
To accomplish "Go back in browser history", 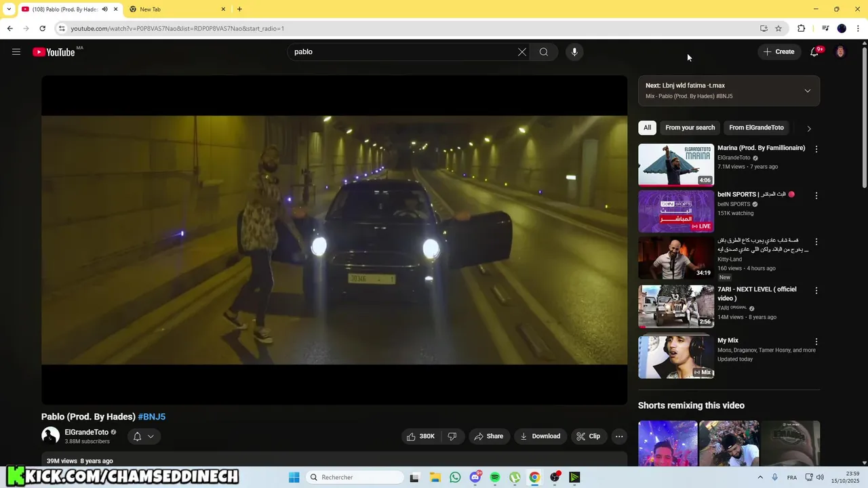I will coord(9,28).
